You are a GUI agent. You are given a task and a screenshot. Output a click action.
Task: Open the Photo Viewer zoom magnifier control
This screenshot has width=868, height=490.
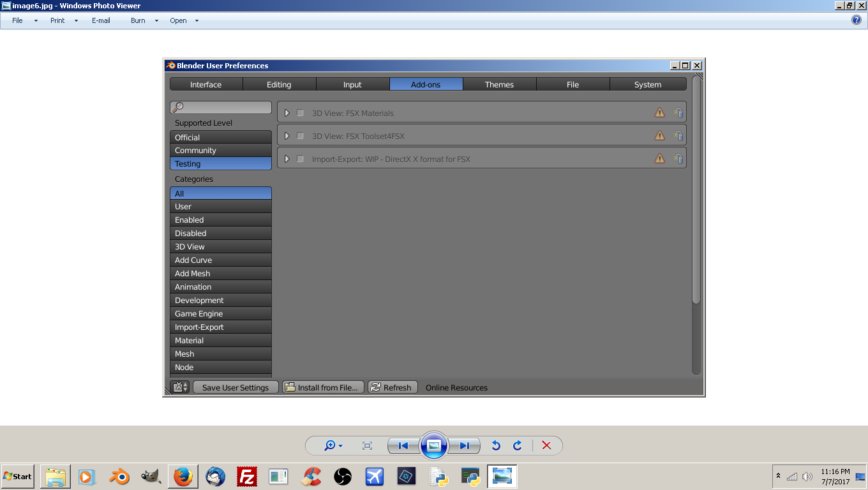(x=333, y=445)
